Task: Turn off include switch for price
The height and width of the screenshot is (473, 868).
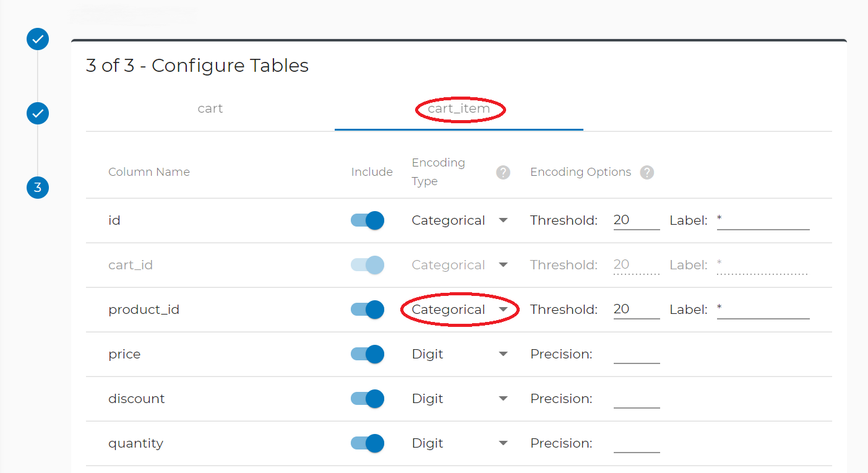Action: click(x=367, y=354)
